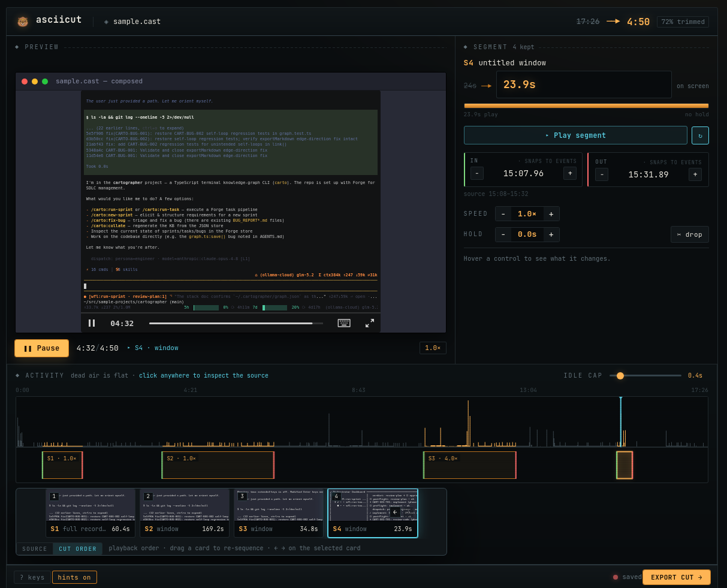The height and width of the screenshot is (588, 727).
Task: Adjust the IDLE CAP slider handle
Action: pyautogui.click(x=620, y=376)
